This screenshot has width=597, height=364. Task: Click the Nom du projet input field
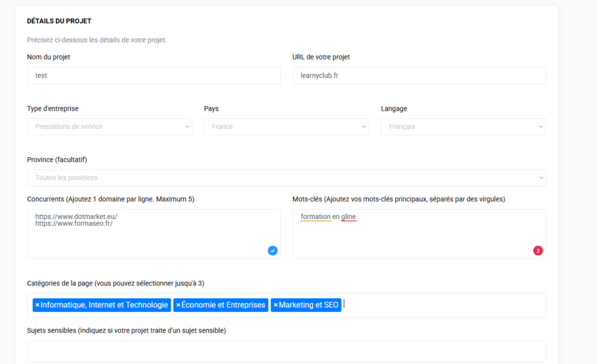click(x=154, y=76)
